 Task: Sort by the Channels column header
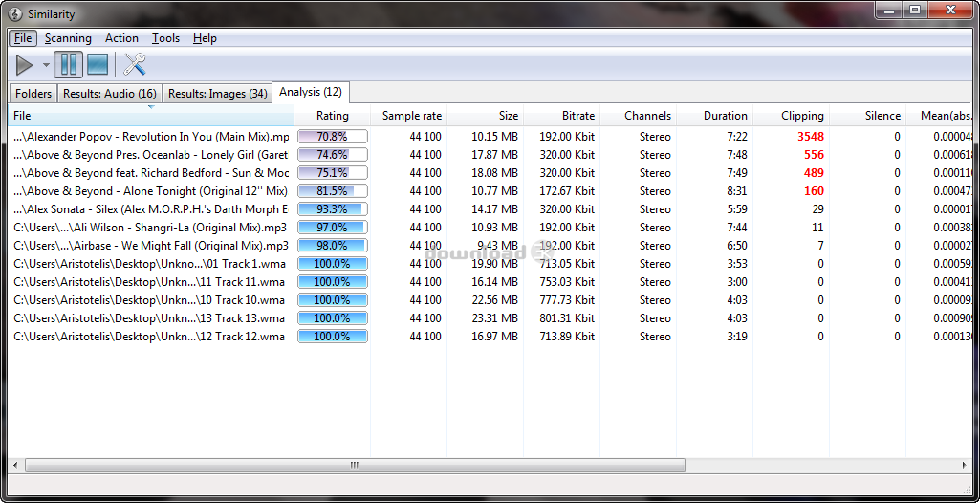pyautogui.click(x=638, y=116)
